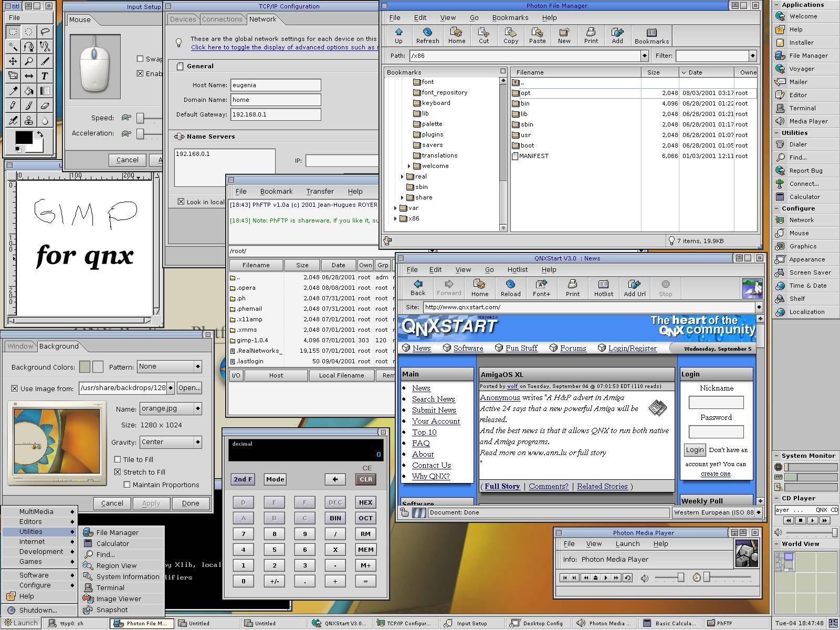Open Voyager from the Applications shelf
This screenshot has height=630, width=840.
click(x=802, y=69)
